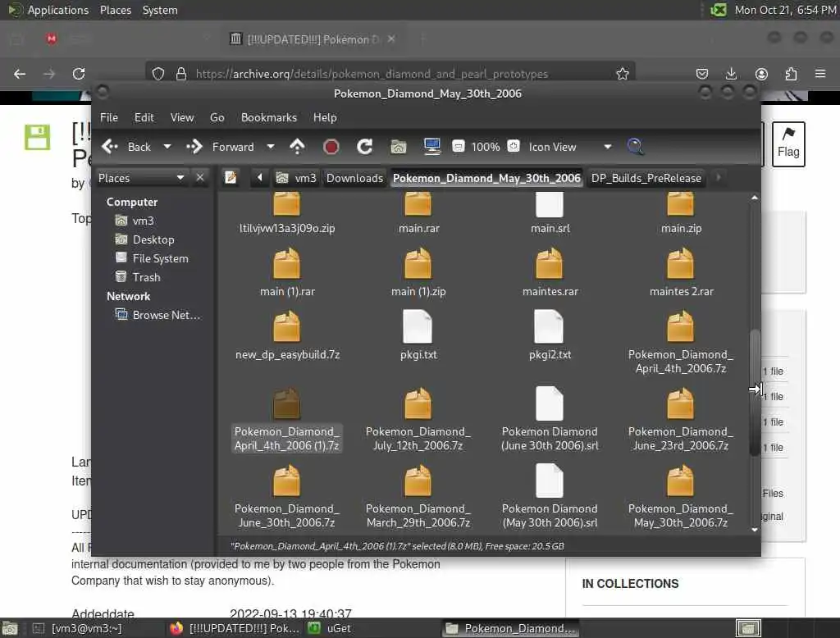Screen dimensions: 840x638
Task: Toggle the location text entry edit icon
Action: [x=231, y=177]
